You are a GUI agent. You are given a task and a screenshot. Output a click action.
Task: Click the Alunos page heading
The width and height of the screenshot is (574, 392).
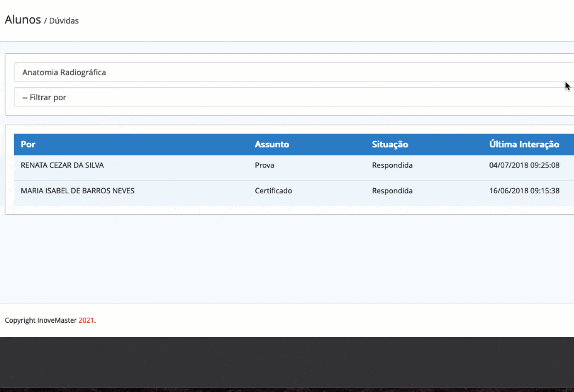click(23, 20)
